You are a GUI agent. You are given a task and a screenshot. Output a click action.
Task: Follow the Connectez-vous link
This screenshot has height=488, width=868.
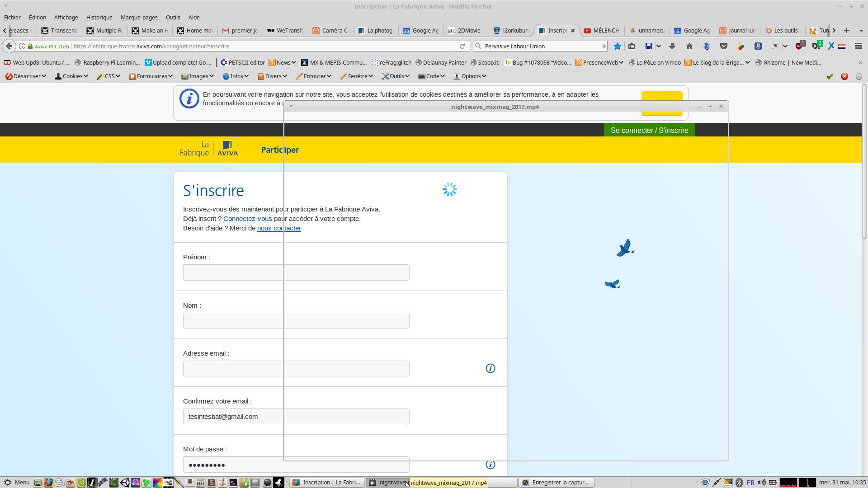(x=247, y=219)
